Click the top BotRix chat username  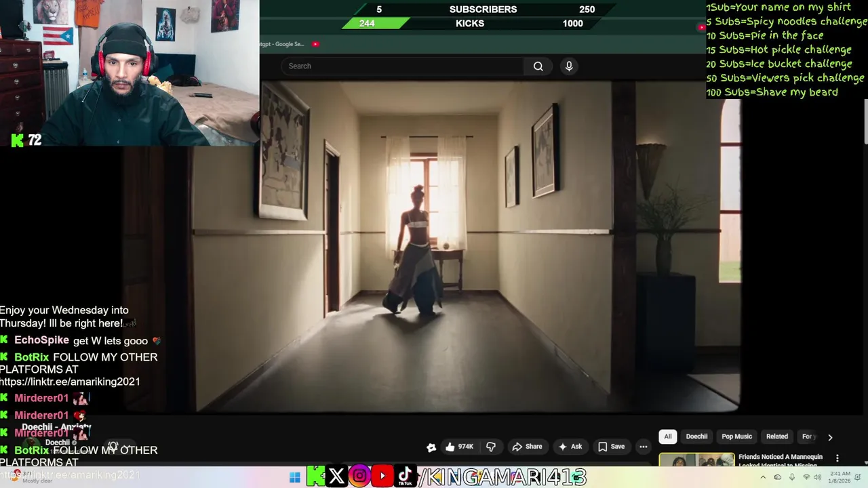pos(31,357)
